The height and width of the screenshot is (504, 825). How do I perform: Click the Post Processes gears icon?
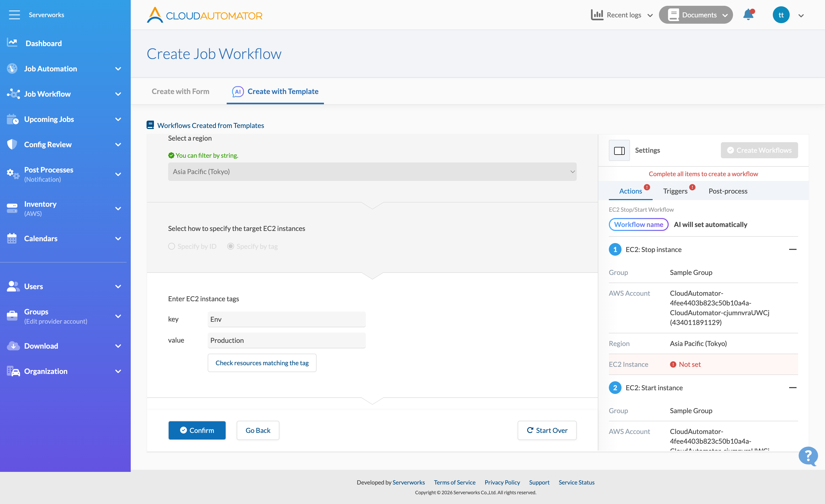click(x=13, y=174)
